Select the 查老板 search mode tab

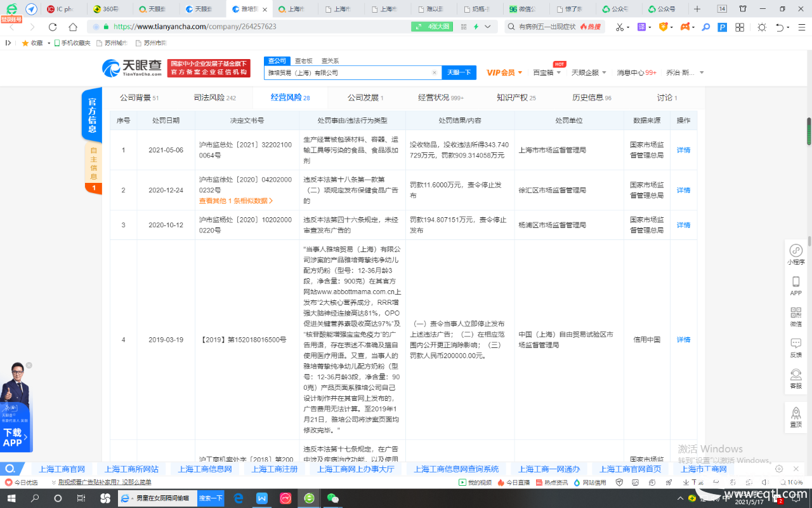pos(303,61)
